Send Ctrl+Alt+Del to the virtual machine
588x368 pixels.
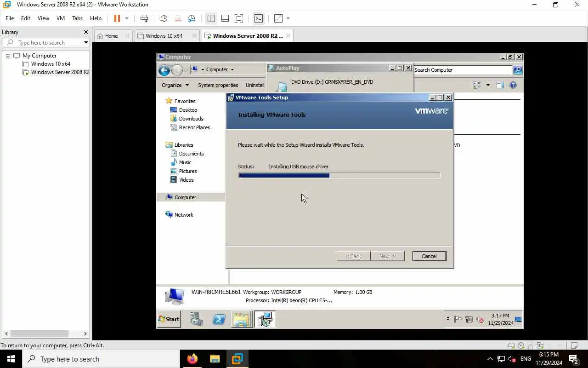pyautogui.click(x=144, y=18)
